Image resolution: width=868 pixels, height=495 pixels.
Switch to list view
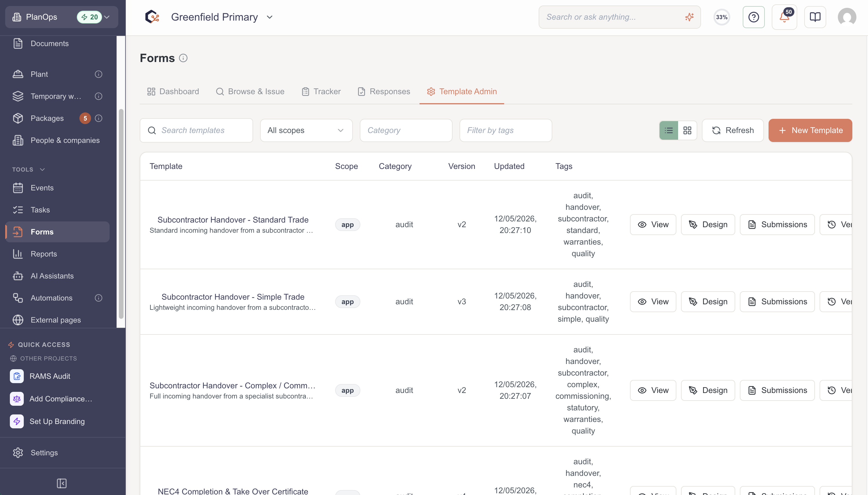[669, 130]
